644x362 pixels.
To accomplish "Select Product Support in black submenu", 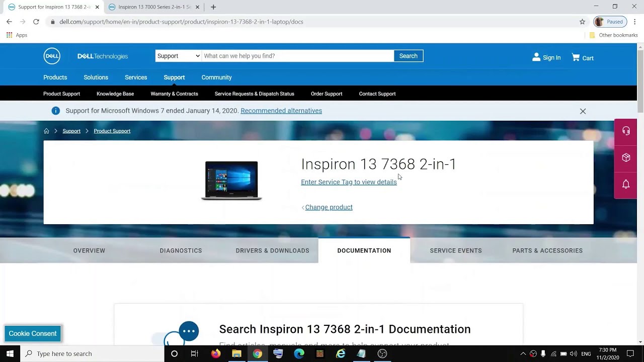I will click(x=61, y=94).
